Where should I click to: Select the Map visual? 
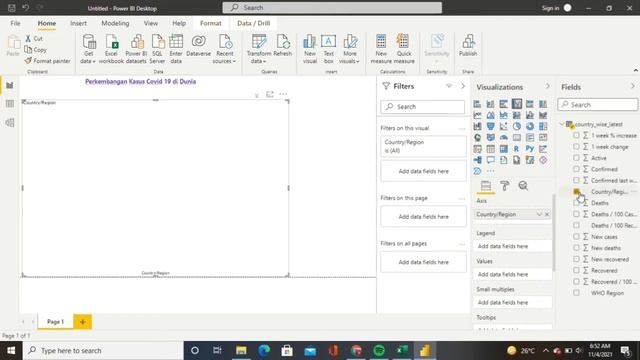tap(477, 138)
